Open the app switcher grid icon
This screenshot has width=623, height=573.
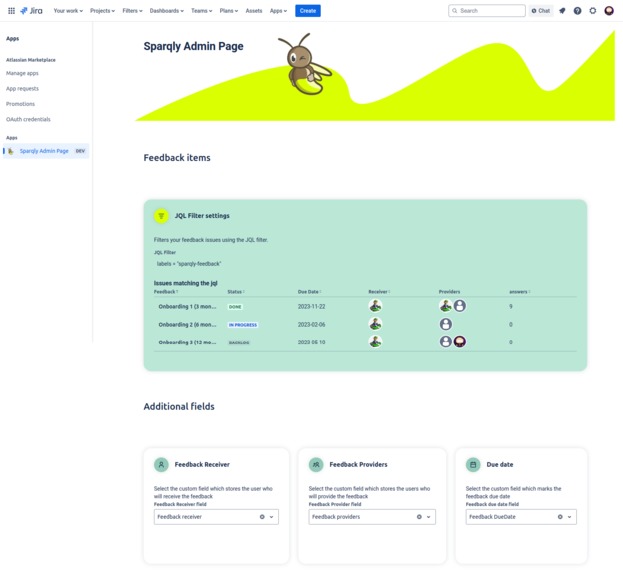pos(12,11)
